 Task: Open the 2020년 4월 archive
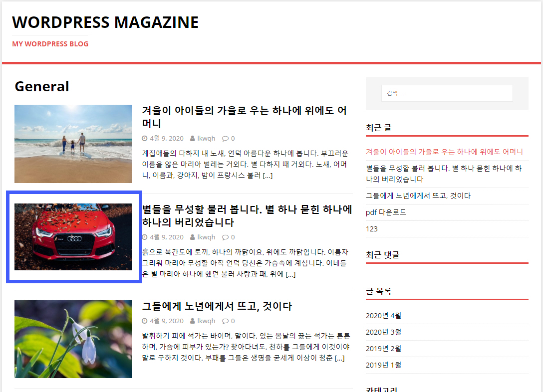pyautogui.click(x=383, y=316)
